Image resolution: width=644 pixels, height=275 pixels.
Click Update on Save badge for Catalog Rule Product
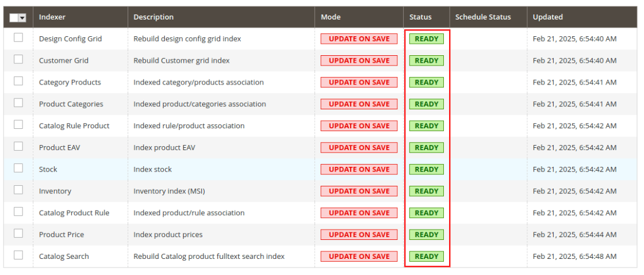359,126
